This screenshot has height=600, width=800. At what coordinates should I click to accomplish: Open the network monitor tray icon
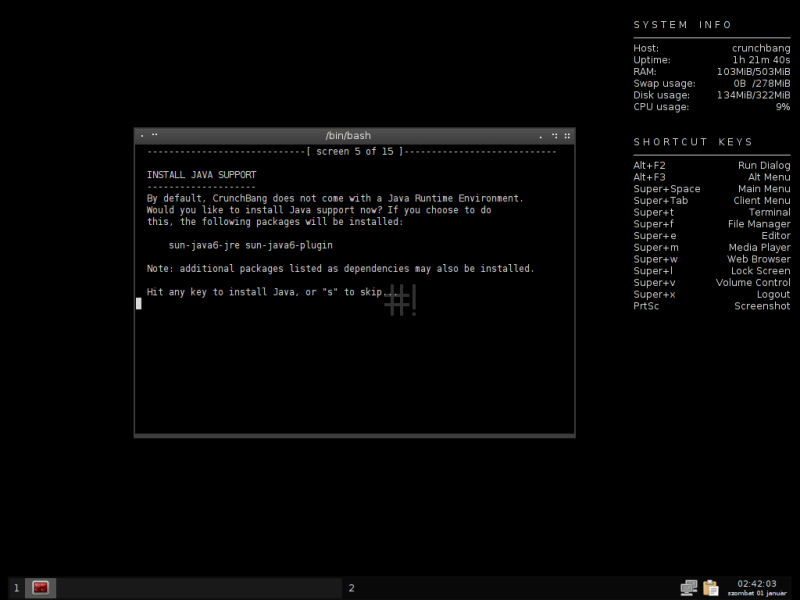pos(689,588)
